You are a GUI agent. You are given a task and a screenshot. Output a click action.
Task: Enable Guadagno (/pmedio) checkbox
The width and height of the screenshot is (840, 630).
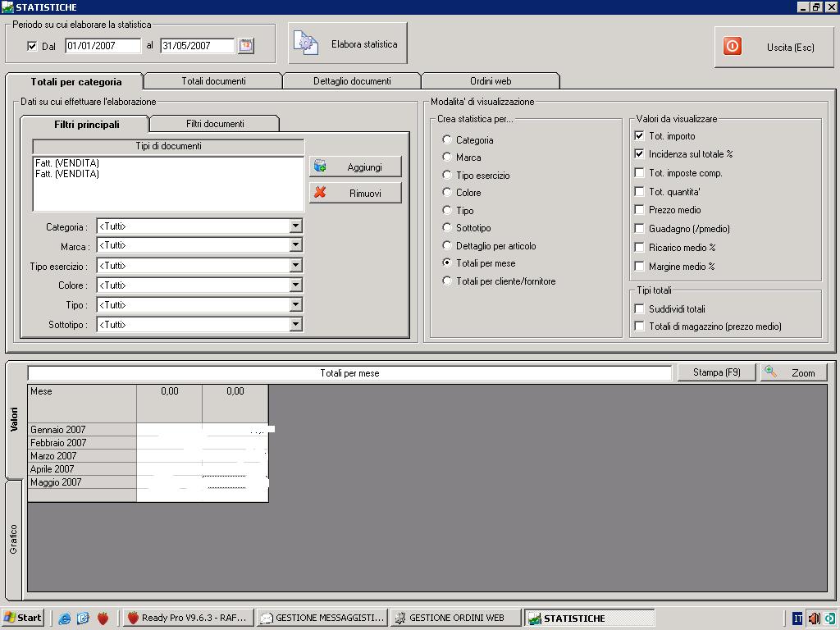[639, 228]
